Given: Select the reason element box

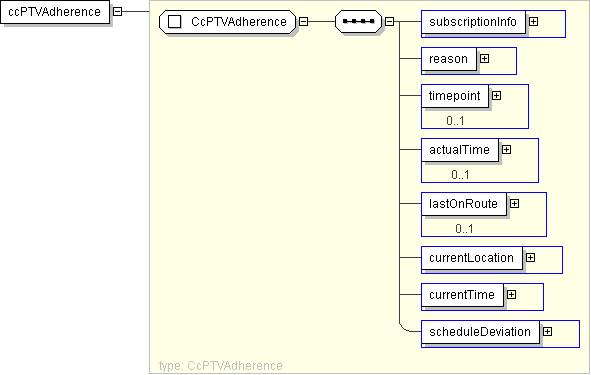Looking at the screenshot, I should click(x=449, y=59).
